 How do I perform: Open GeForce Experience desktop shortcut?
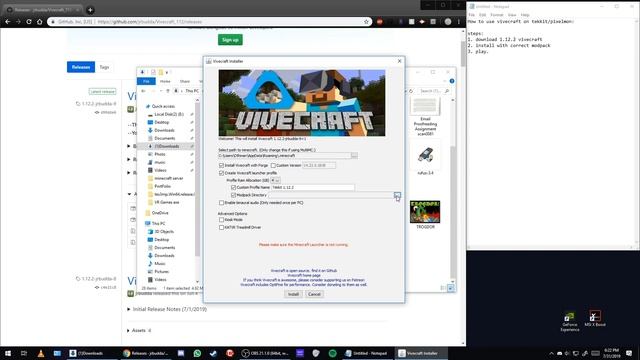(x=569, y=322)
